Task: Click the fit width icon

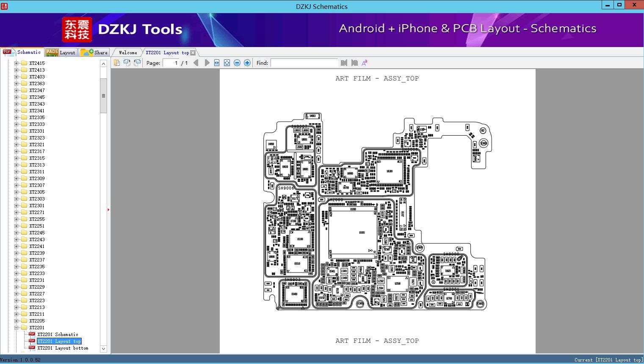Action: 217,63
